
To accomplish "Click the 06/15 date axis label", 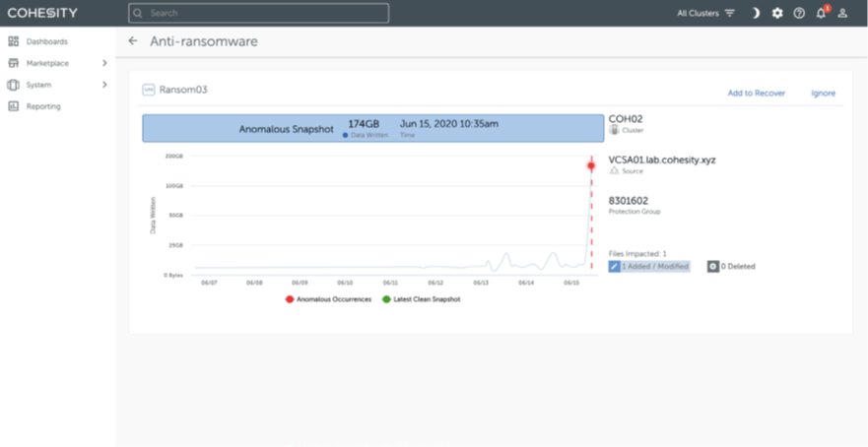I will point(571,283).
